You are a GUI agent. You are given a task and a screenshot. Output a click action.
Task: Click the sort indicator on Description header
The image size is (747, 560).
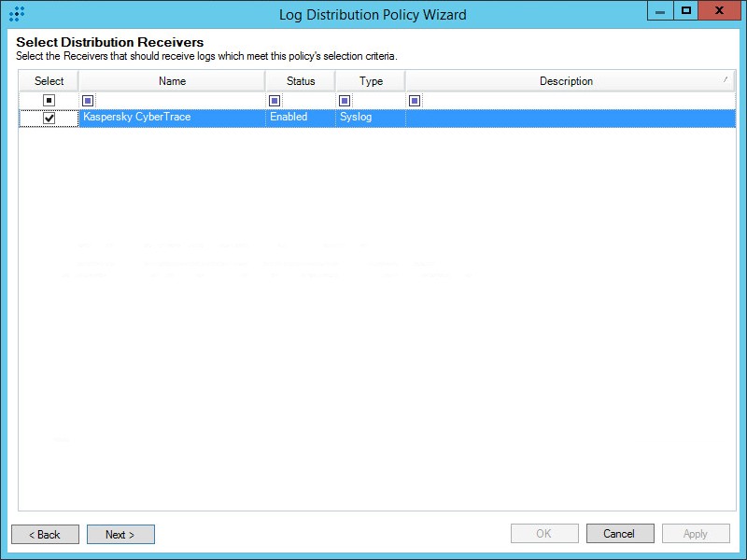[726, 80]
